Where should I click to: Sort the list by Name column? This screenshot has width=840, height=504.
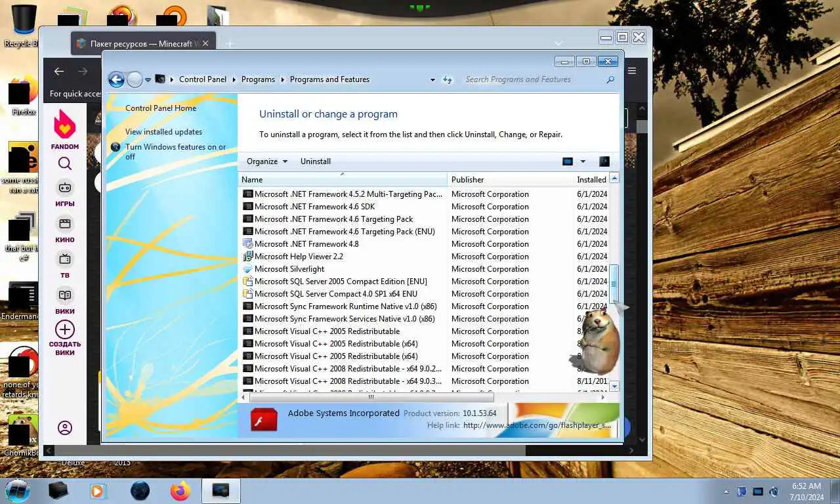[343, 180]
